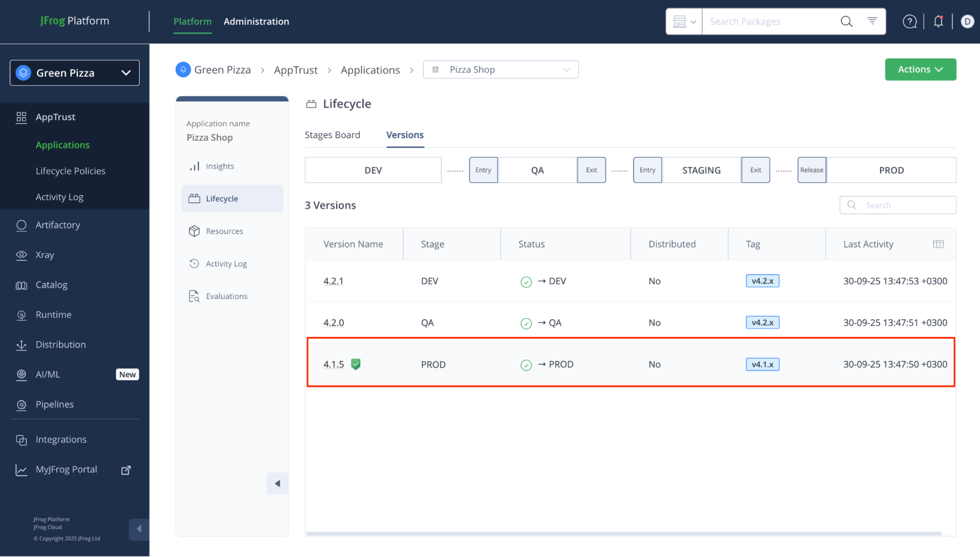
Task: Click the search filter icon in top bar
Action: pos(872,21)
